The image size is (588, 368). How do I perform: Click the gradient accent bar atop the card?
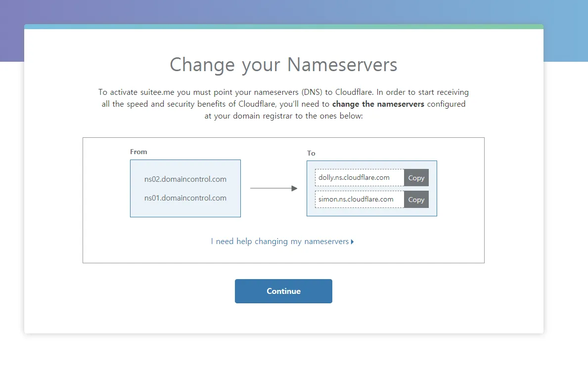[283, 27]
